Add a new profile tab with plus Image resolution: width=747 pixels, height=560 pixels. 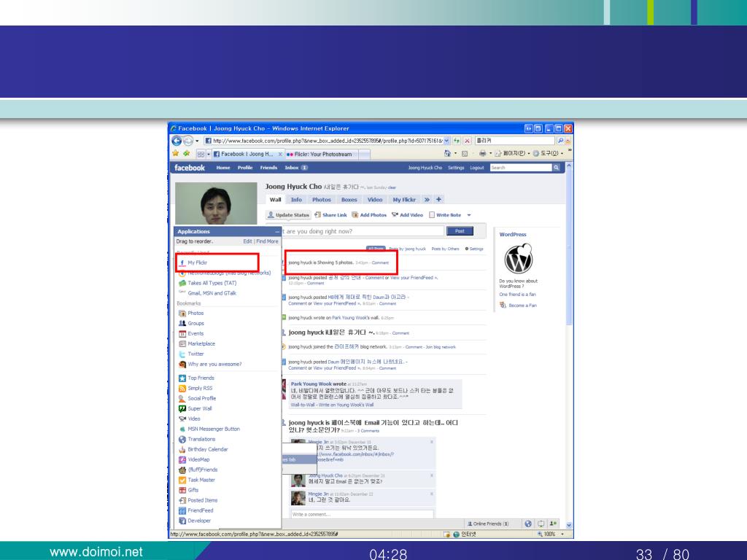tap(438, 200)
